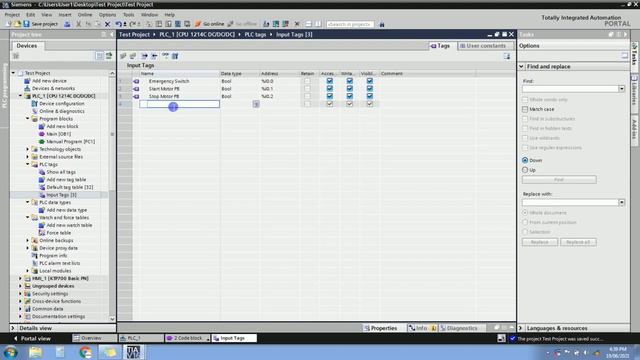
Task: Click the Windows Start button
Action: click(10, 352)
